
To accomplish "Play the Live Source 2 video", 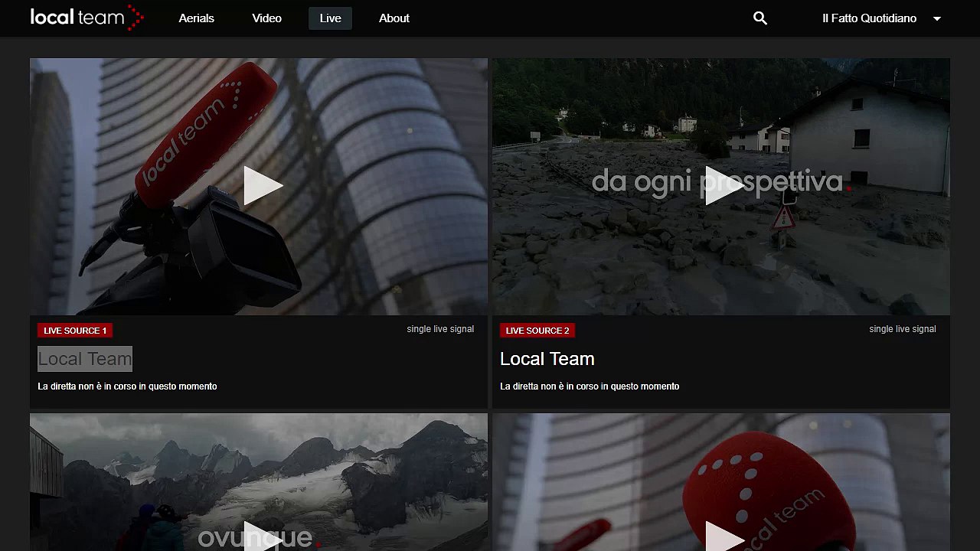I will click(725, 186).
